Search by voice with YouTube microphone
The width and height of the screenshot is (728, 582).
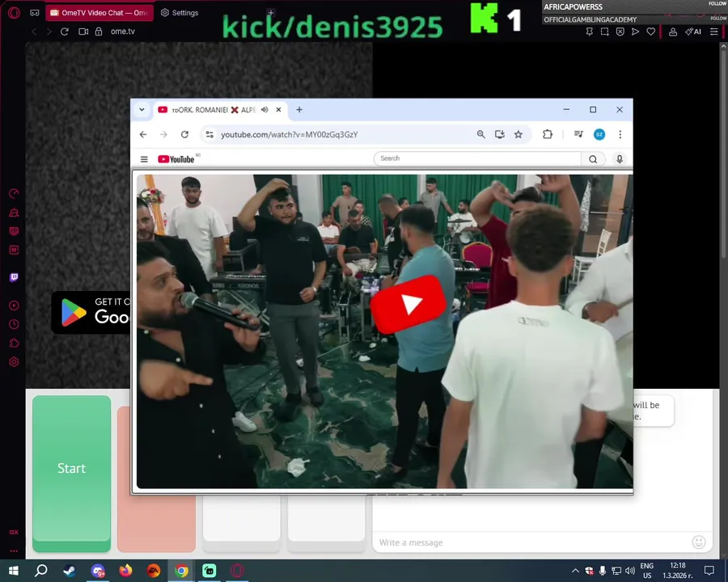(620, 158)
